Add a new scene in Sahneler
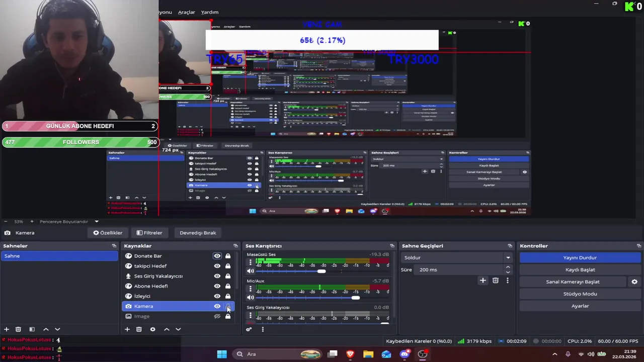This screenshot has height=362, width=644. coord(7,329)
